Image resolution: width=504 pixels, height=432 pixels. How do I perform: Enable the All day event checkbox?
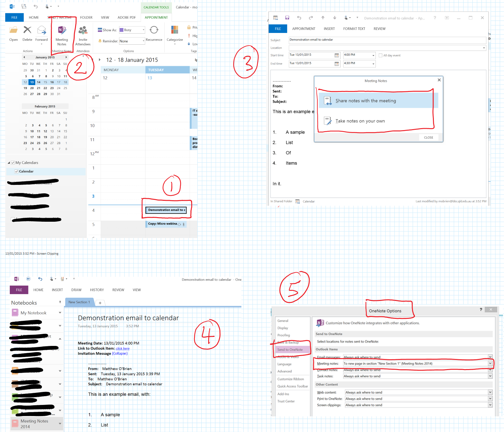click(x=380, y=55)
